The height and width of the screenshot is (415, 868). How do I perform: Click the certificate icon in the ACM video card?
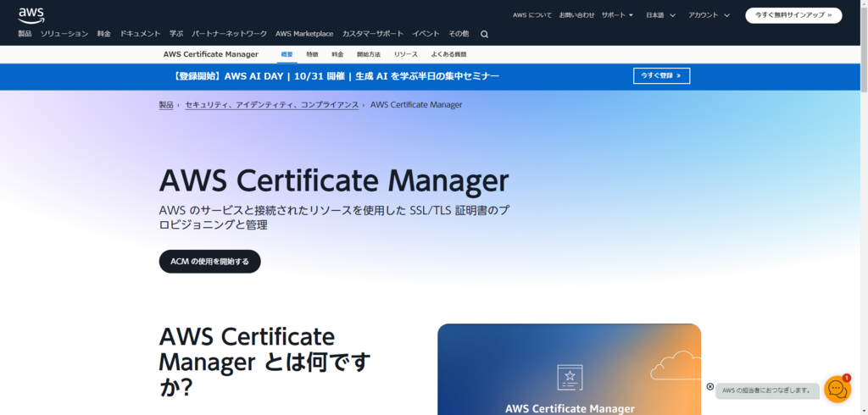[x=570, y=378]
